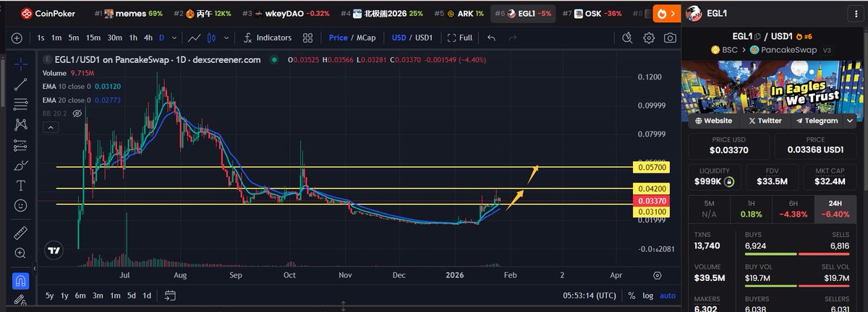Set the interval to 1s
This screenshot has width=868, height=312.
coord(41,38)
